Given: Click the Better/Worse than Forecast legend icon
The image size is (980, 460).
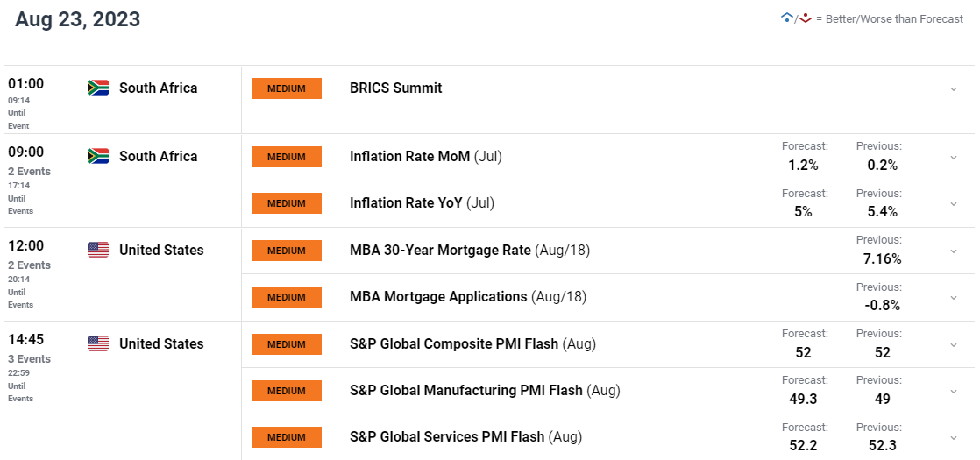Looking at the screenshot, I should click(x=795, y=18).
